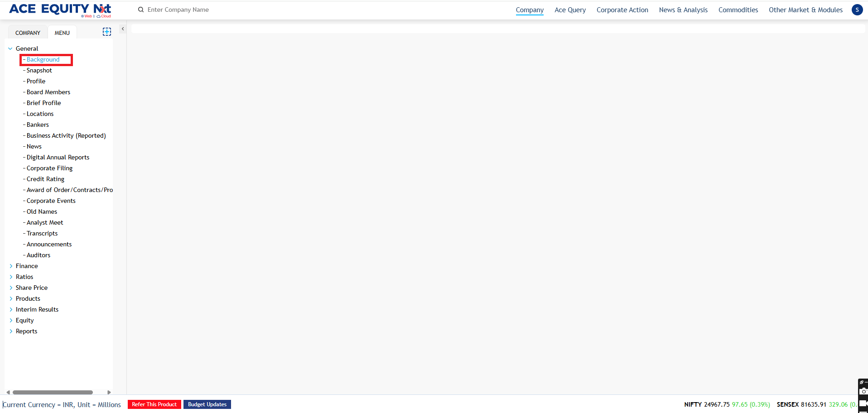Screen dimensions: 868x413
Task: Open the Corporate Action menu
Action: 622,10
